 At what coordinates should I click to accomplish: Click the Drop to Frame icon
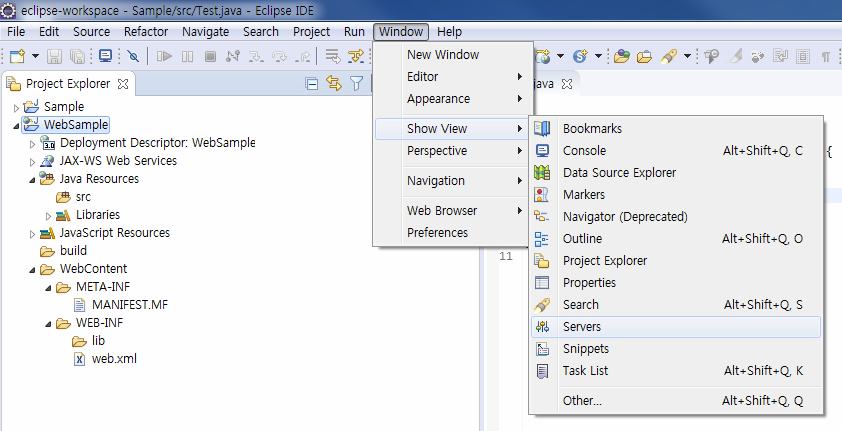pyautogui.click(x=333, y=56)
